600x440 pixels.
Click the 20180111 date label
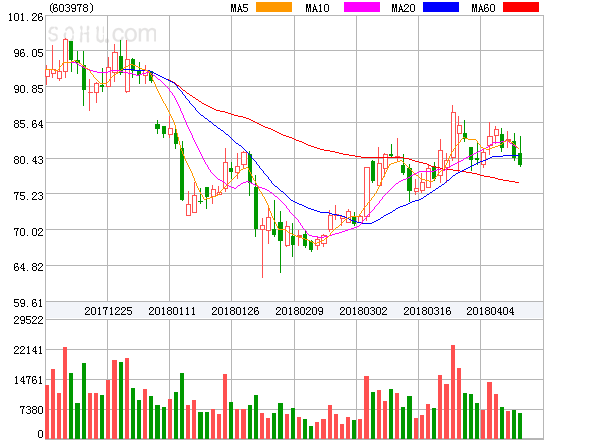pyautogui.click(x=172, y=311)
